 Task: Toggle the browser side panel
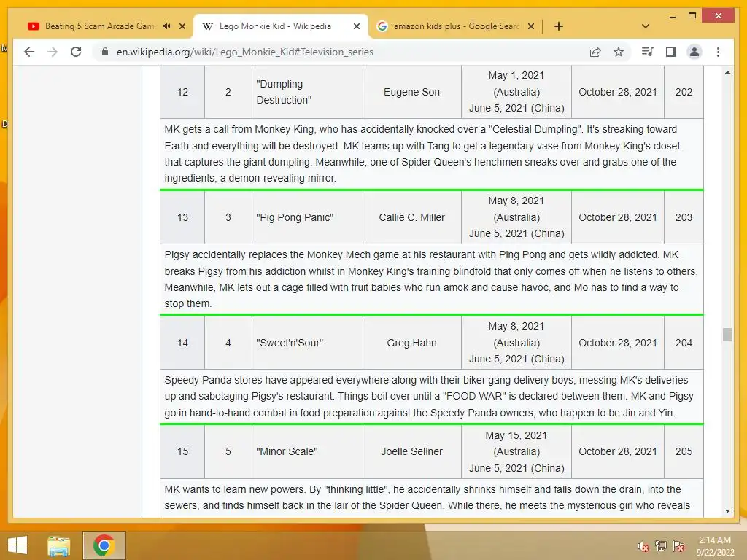coord(671,52)
